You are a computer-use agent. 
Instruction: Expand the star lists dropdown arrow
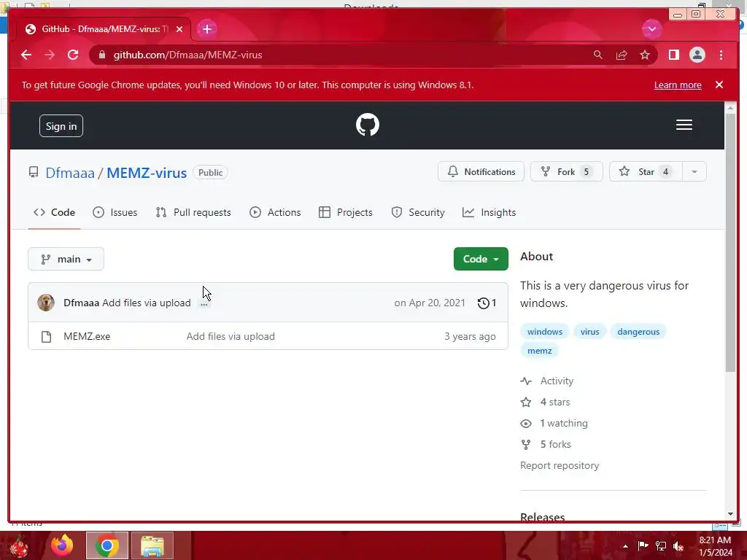click(694, 171)
